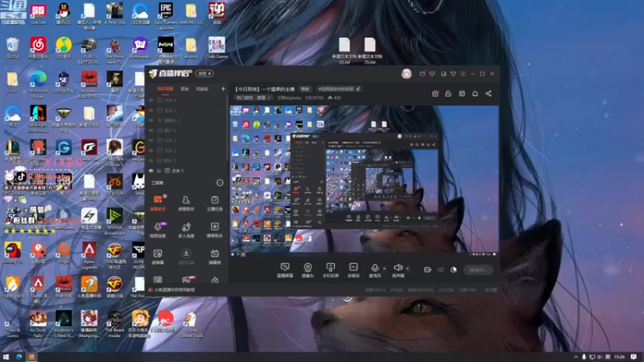Open the 主播任务 tool
The width and height of the screenshot is (644, 362).
click(214, 204)
